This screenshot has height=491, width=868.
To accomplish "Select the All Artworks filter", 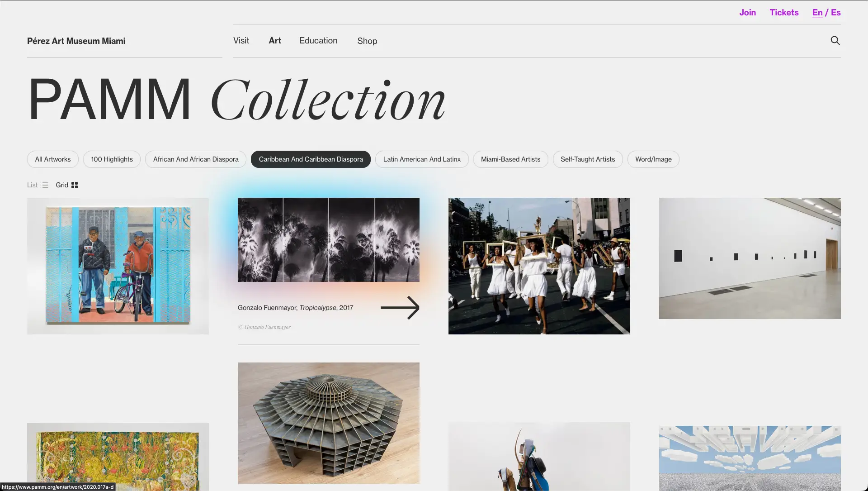I will pyautogui.click(x=53, y=159).
